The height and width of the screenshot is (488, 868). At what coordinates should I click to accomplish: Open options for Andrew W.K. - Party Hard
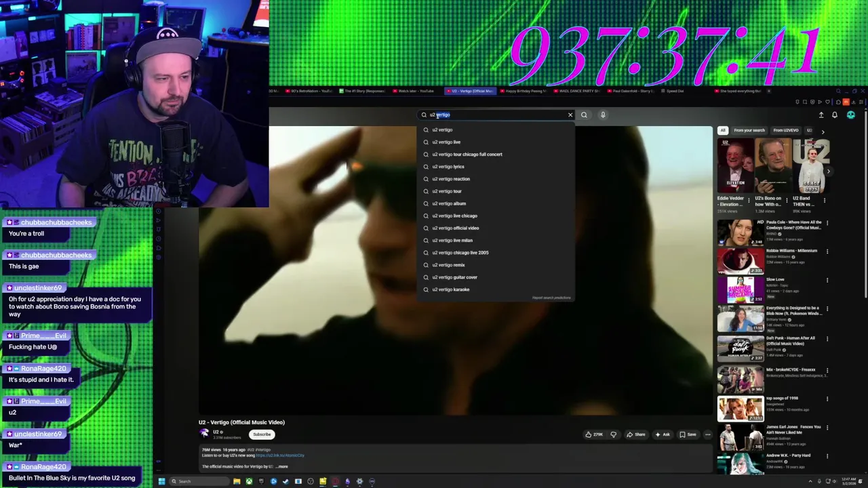click(827, 456)
